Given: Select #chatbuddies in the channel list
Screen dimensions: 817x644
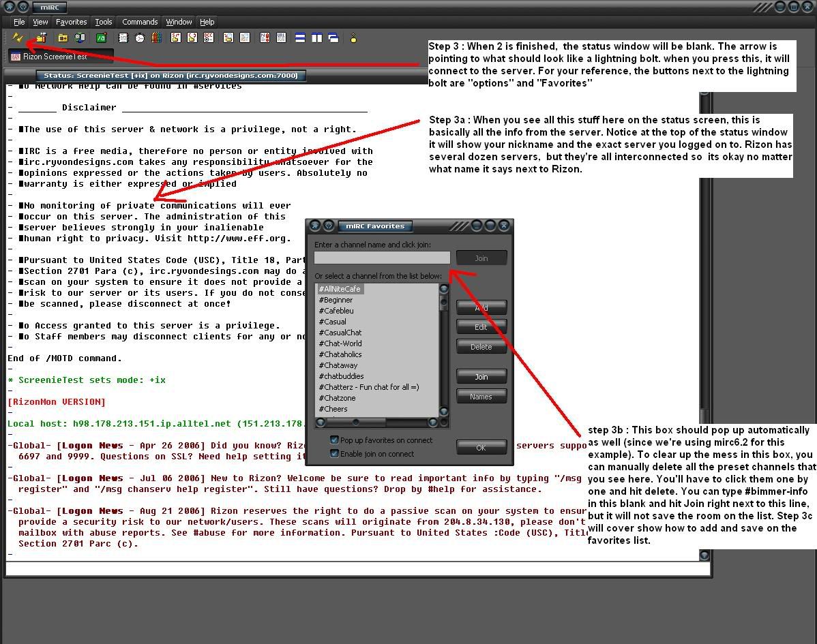Looking at the screenshot, I should coord(341,376).
